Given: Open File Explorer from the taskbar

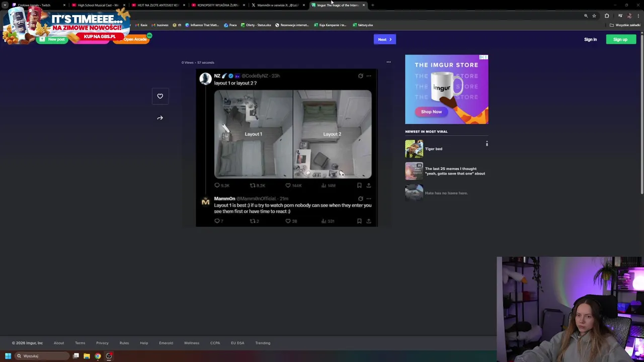Looking at the screenshot, I should pyautogui.click(x=87, y=356).
